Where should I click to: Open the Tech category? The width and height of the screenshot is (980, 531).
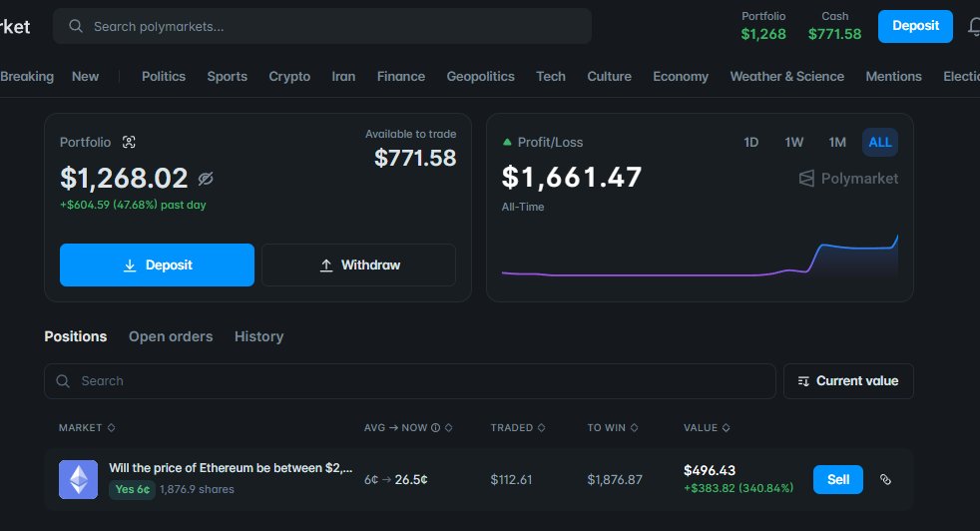pos(551,76)
